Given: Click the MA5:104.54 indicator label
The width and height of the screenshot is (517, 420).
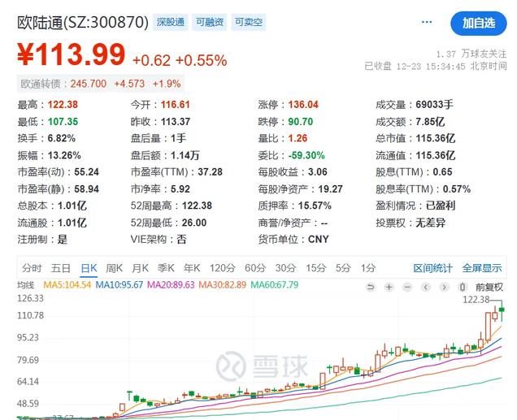Looking at the screenshot, I should coord(67,284).
